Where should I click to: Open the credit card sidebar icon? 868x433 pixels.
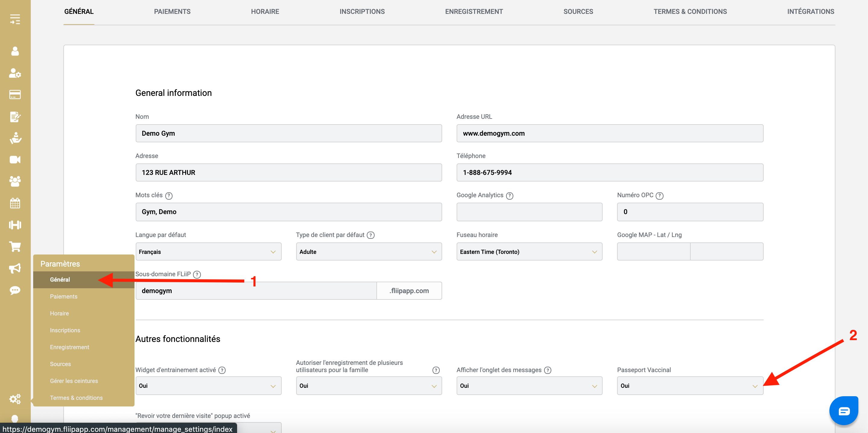click(x=15, y=95)
